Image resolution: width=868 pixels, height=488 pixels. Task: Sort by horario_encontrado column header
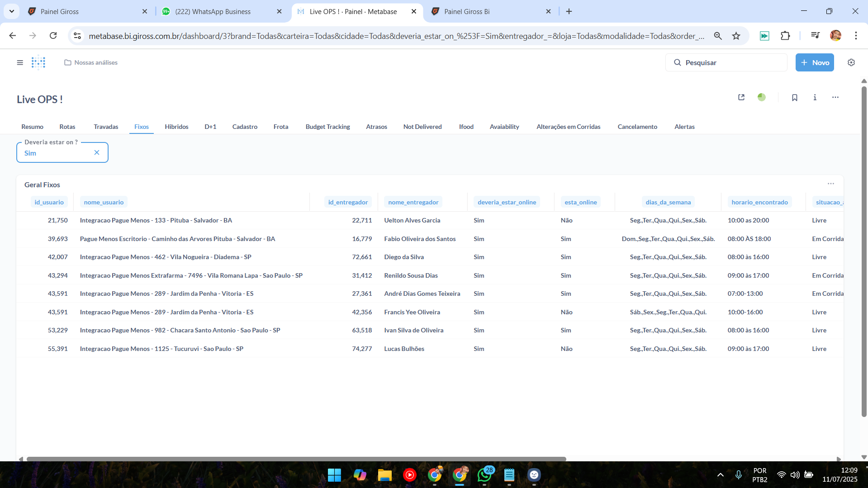coord(759,202)
